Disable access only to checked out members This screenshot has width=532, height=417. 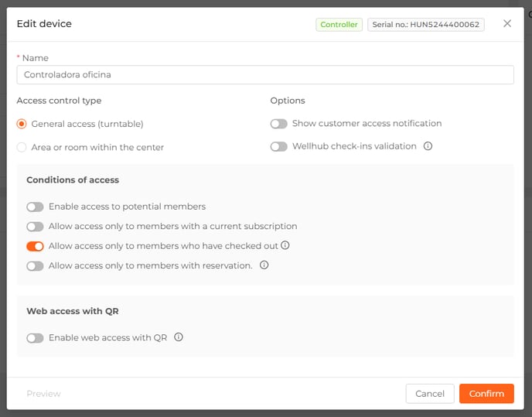click(35, 246)
